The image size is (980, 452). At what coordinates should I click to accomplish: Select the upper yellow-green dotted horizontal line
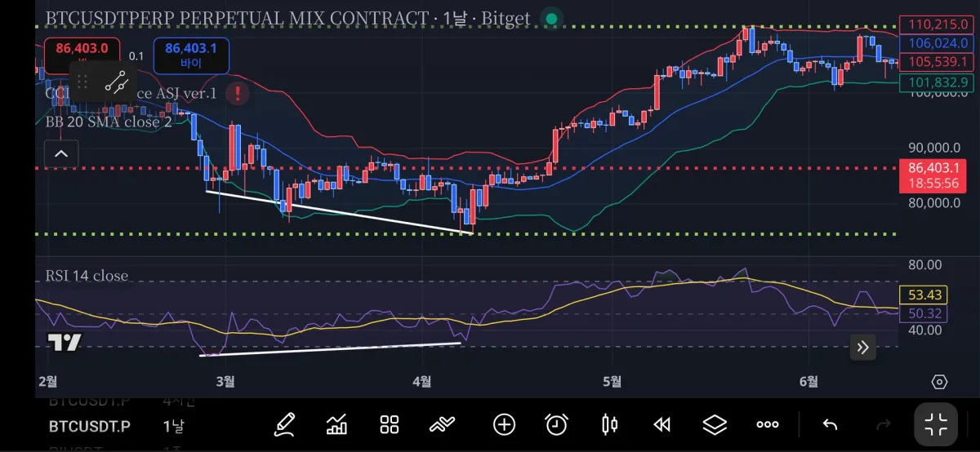click(465, 27)
